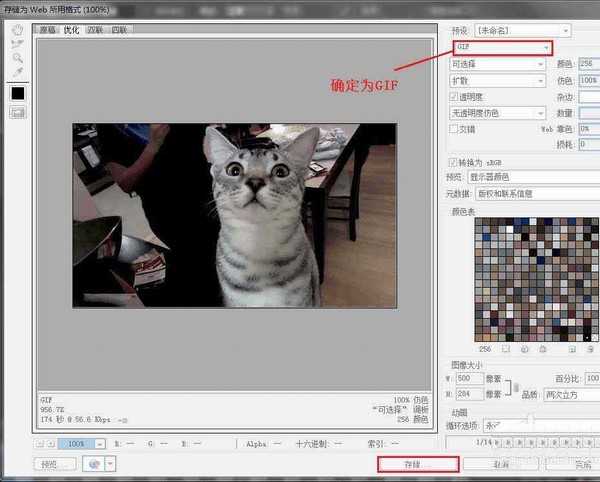Viewport: 600px width, 482px height.
Task: Enable the 交错 checkbox
Action: coord(454,129)
